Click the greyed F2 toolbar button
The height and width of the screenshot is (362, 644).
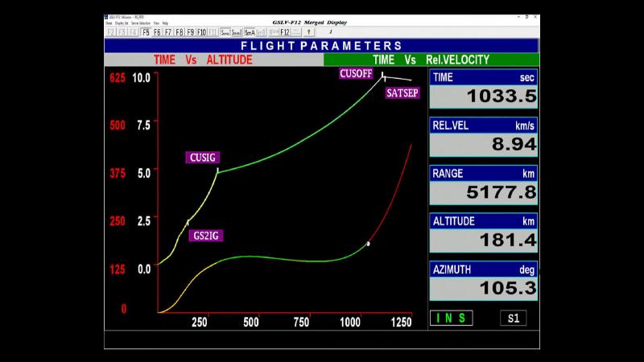tap(111, 32)
